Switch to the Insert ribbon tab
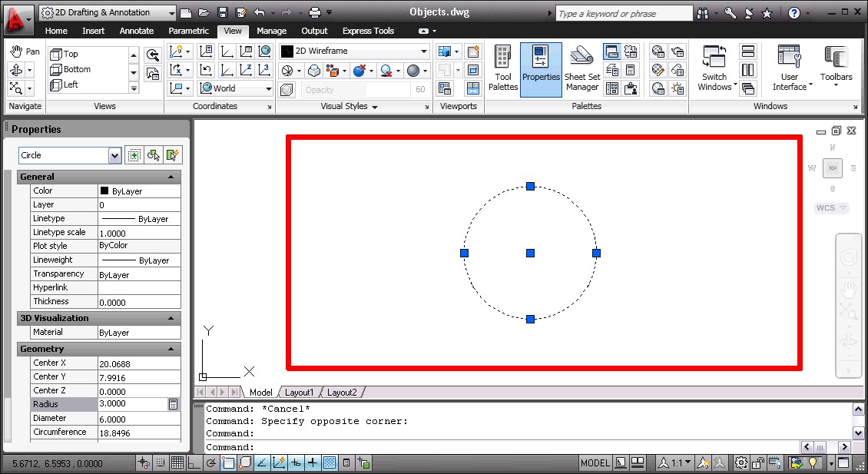 93,31
